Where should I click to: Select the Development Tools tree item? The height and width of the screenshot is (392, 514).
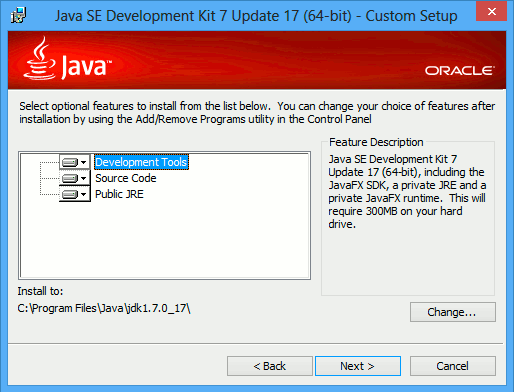pyautogui.click(x=141, y=162)
